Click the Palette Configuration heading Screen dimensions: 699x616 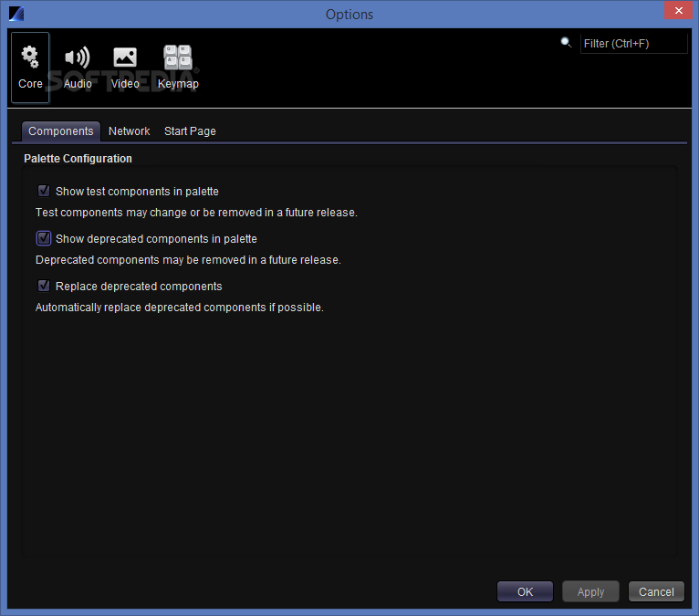pos(78,159)
